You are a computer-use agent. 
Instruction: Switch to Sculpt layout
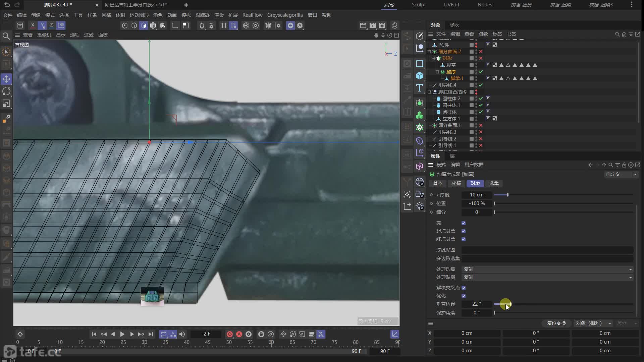point(419,5)
